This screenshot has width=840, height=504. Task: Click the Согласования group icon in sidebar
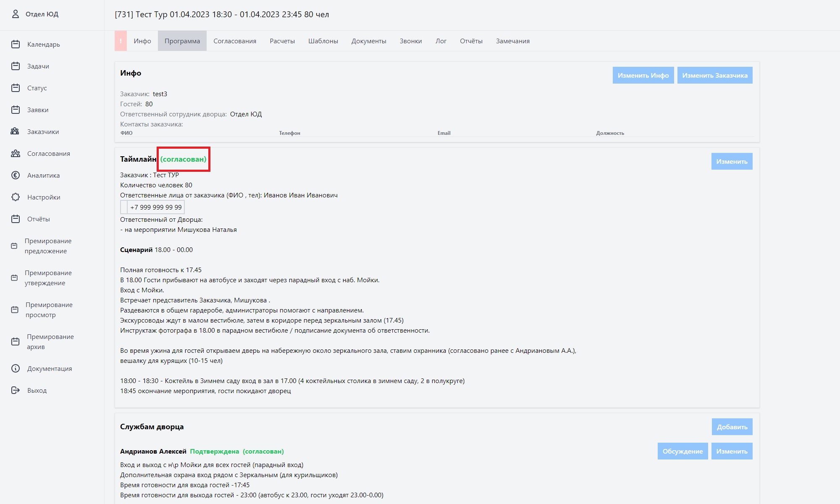[16, 153]
